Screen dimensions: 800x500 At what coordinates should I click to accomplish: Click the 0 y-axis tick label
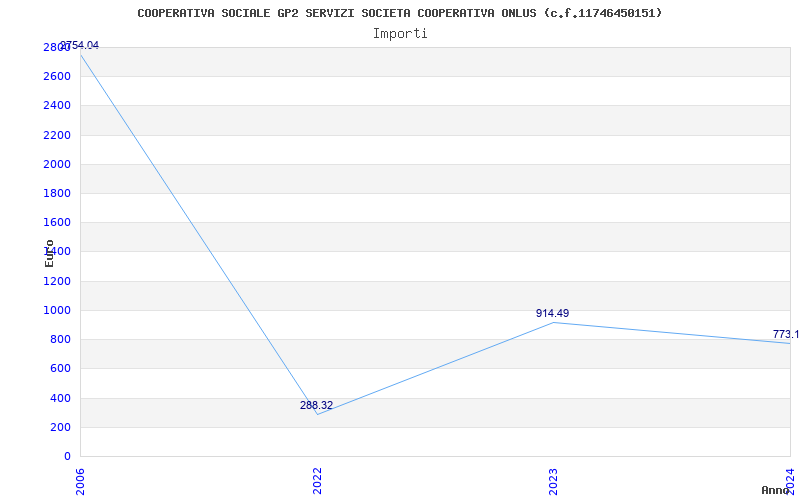pyautogui.click(x=67, y=456)
